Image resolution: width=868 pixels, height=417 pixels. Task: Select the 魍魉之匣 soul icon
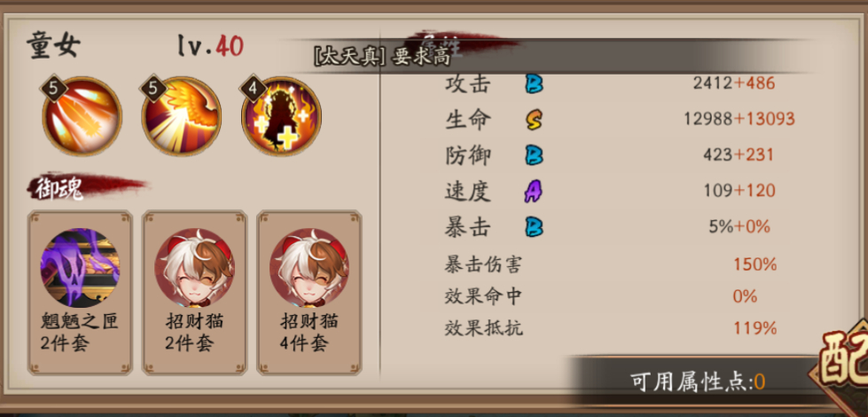[x=80, y=267]
